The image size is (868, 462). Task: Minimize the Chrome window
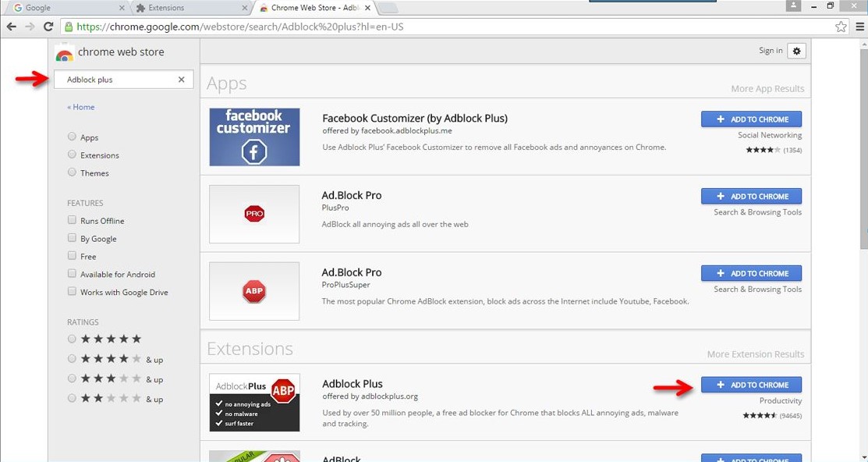click(x=813, y=6)
